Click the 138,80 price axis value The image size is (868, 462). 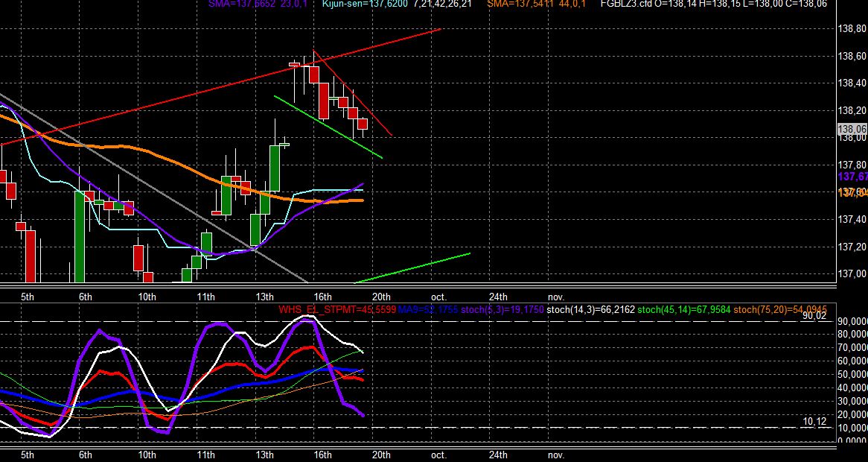coord(852,29)
